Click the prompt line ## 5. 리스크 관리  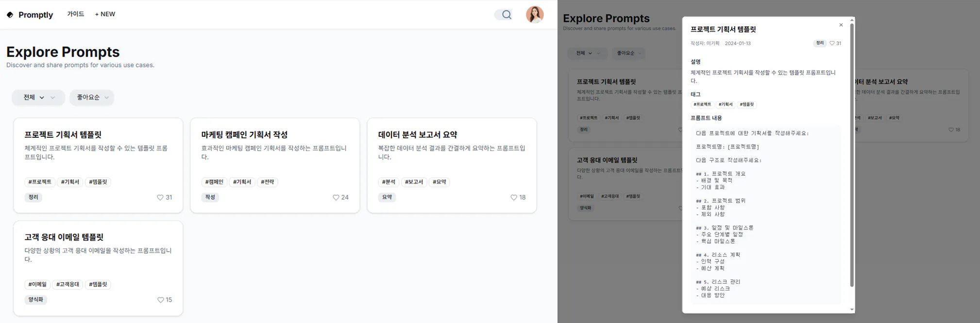(718, 282)
